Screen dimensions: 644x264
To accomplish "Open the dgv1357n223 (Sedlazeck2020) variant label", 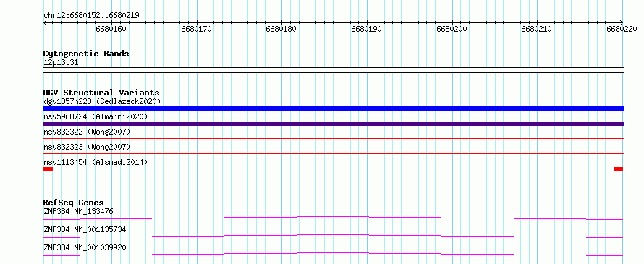I will [102, 101].
